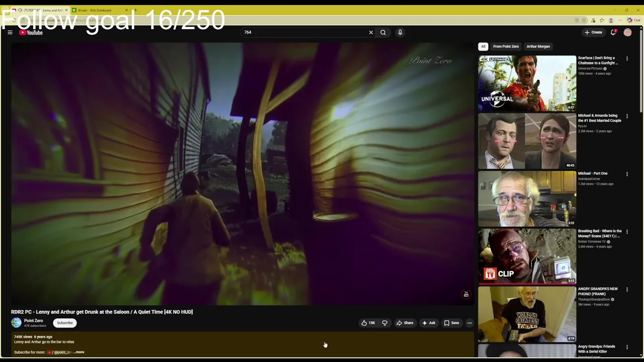This screenshot has height=362, width=644.
Task: Open options menu for Breaking Bad clip
Action: [627, 232]
